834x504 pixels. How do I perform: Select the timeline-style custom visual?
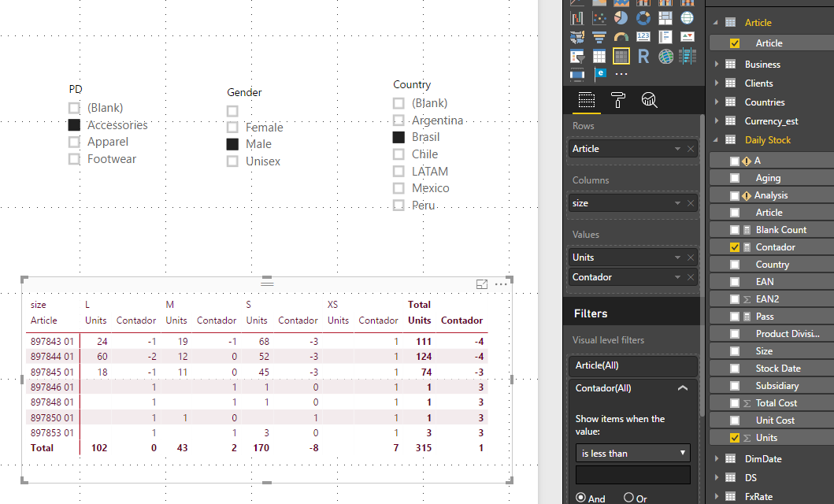click(577, 75)
